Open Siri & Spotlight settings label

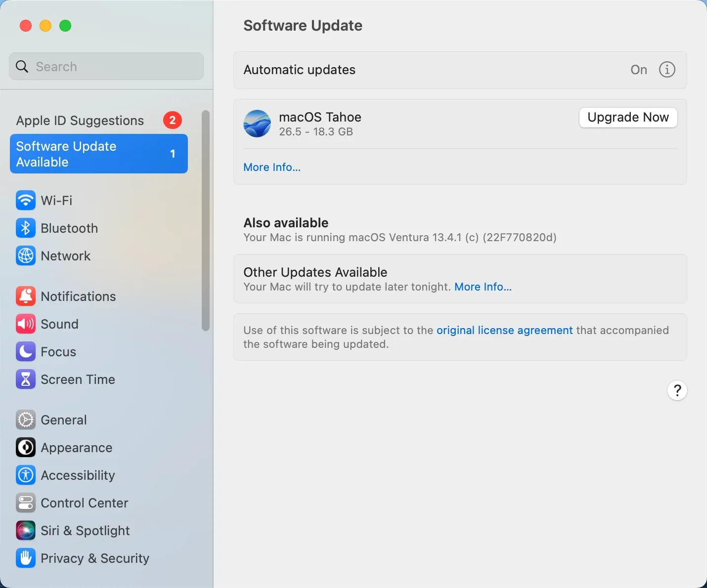coord(85,531)
